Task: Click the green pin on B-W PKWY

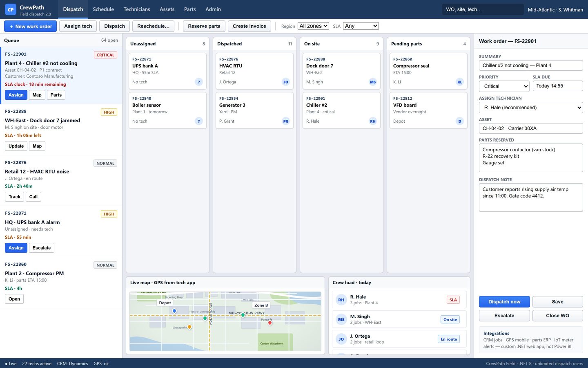Action: click(243, 315)
